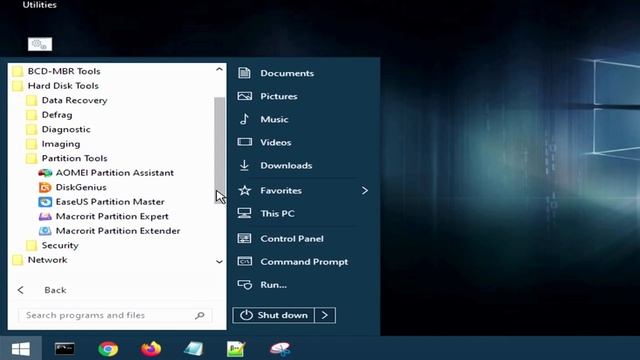Click the Control Panel icon
This screenshot has width=640, height=360.
244,238
